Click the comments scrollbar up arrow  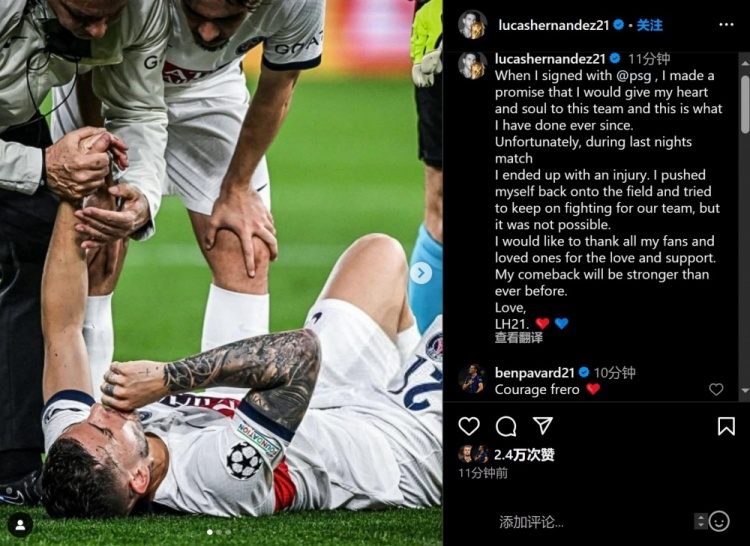tap(745, 63)
